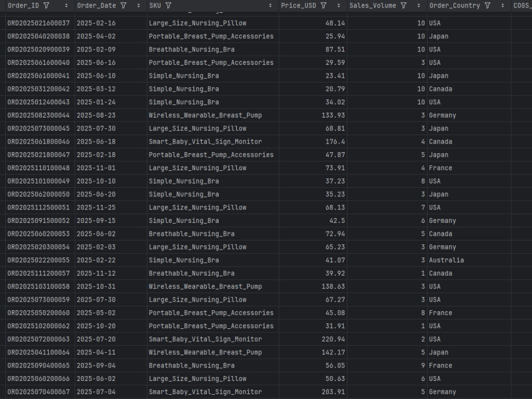Open the filter icon for Sales_Volume column

click(403, 5)
